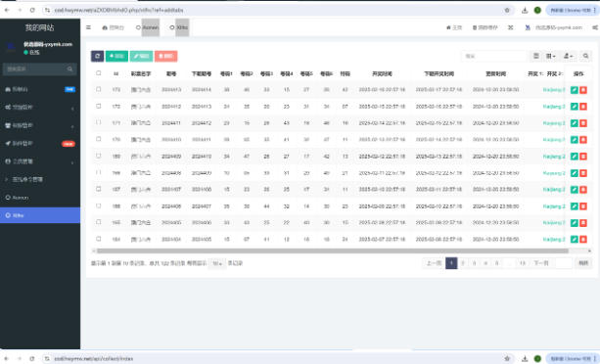Viewport: 600px width, 364px height.
Task: Open 控制台 sidebar item with hot badge
Action: [40, 89]
